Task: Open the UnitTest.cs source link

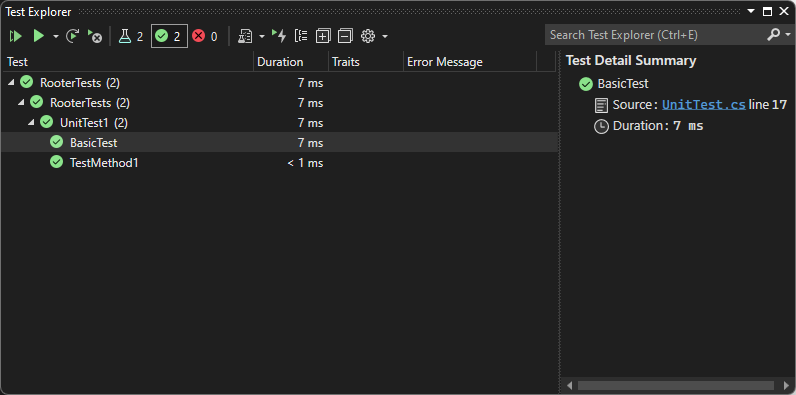Action: coord(704,105)
